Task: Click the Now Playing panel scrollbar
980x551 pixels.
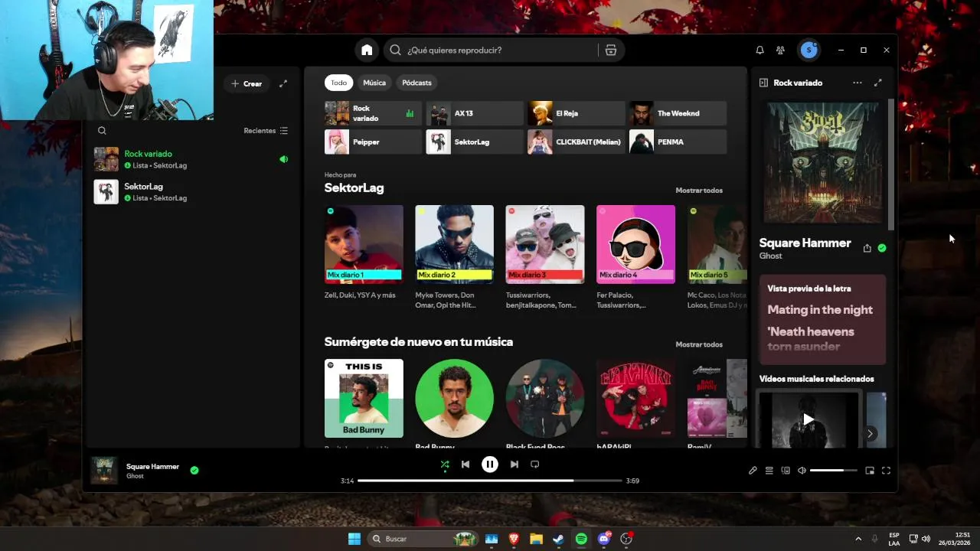Action: tap(890, 165)
